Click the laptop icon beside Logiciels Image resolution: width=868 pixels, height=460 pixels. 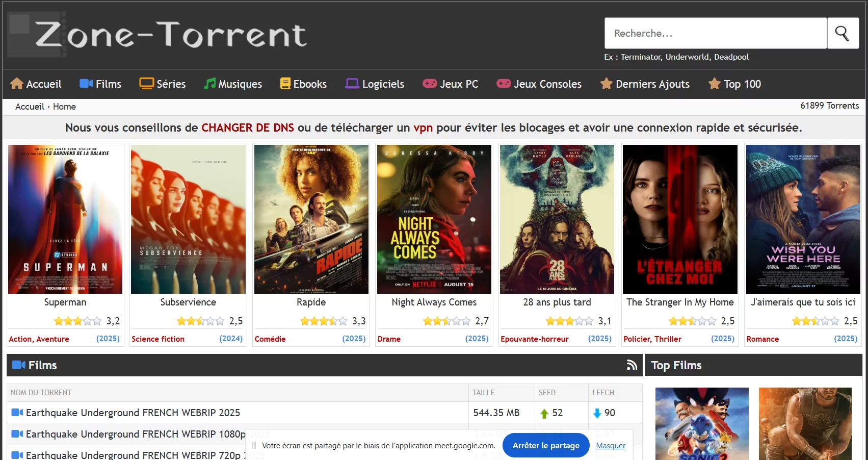(x=352, y=84)
